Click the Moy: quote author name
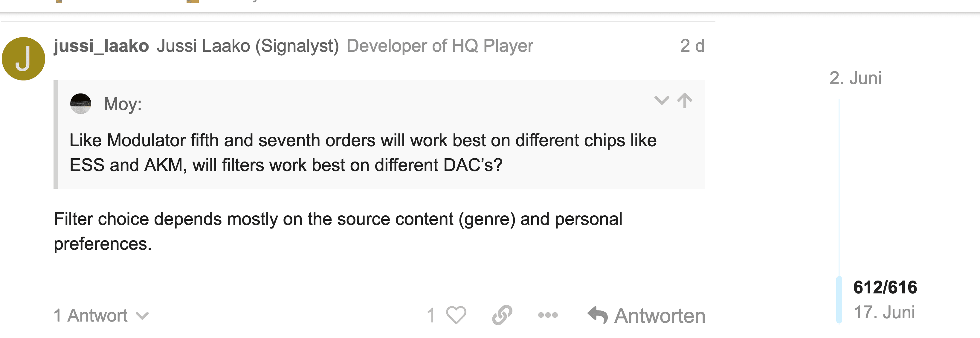Viewport: 980px width, 338px height. (123, 104)
